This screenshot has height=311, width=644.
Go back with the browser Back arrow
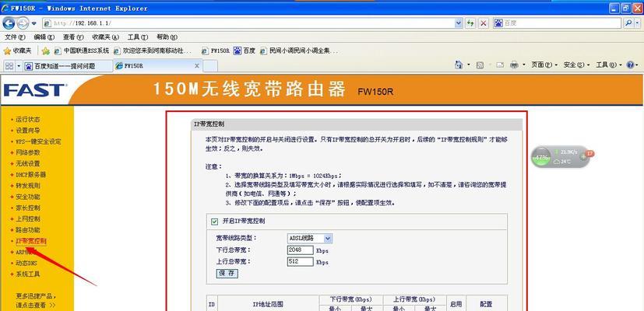point(9,23)
